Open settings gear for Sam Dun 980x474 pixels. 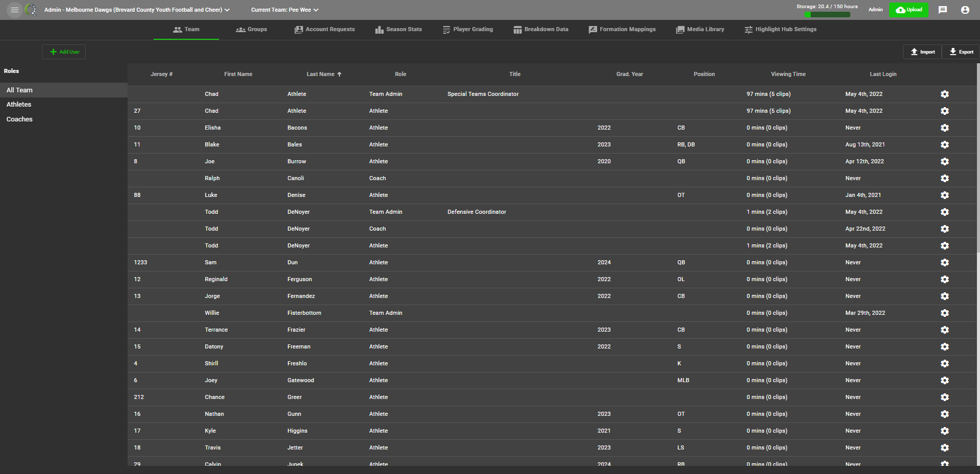coord(945,262)
